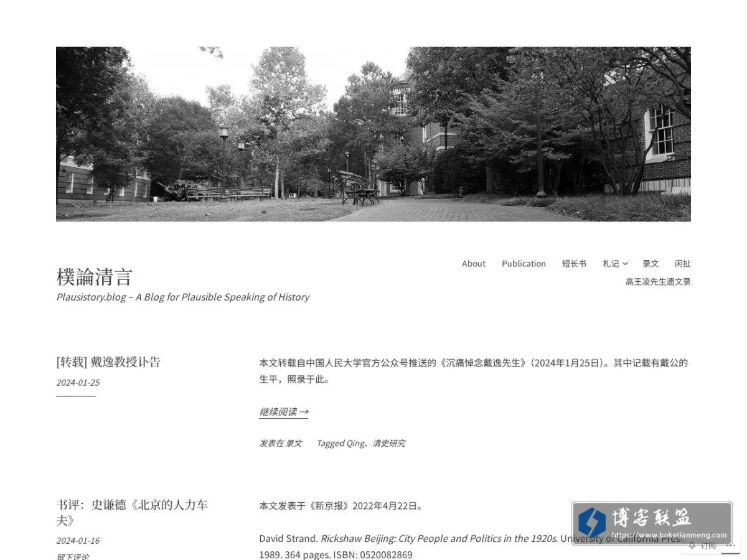Open the About page
This screenshot has width=747, height=560.
(474, 264)
